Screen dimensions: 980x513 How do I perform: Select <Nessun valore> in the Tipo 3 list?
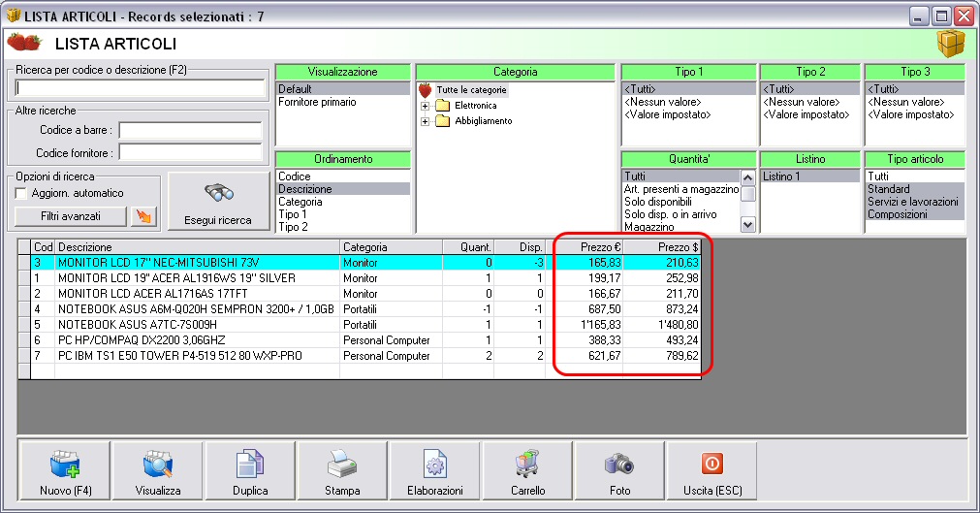(914, 102)
